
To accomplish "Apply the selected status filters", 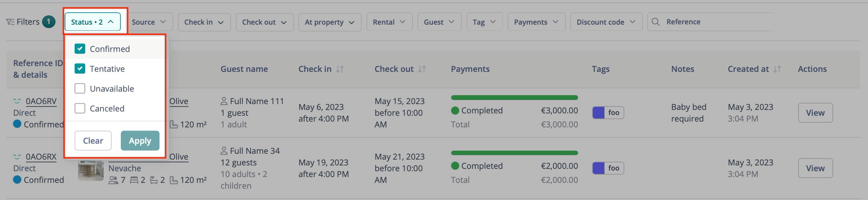I will (x=140, y=140).
